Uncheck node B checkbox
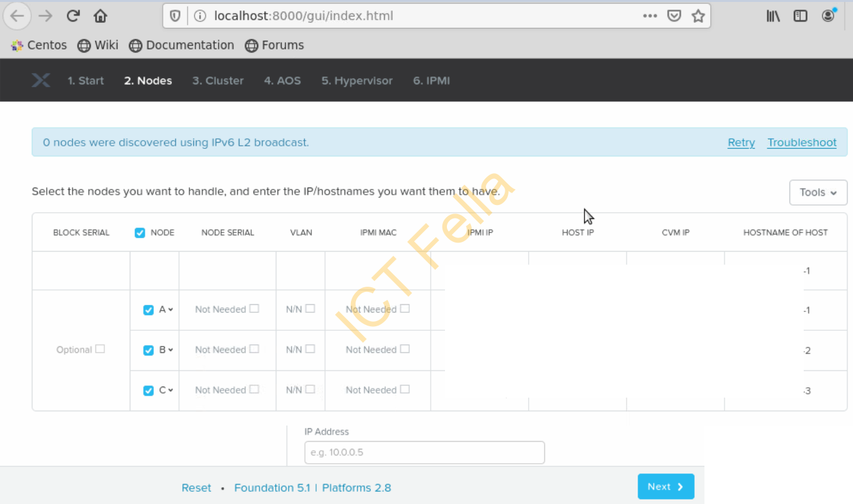853x504 pixels. 149,350
